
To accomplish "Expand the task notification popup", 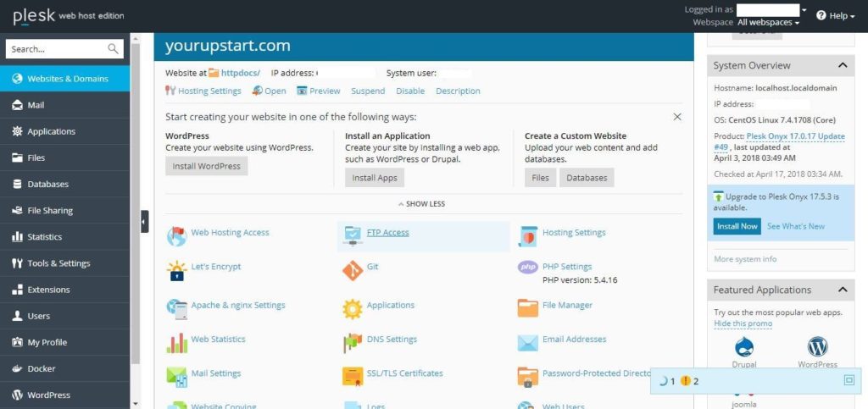I will 849,380.
